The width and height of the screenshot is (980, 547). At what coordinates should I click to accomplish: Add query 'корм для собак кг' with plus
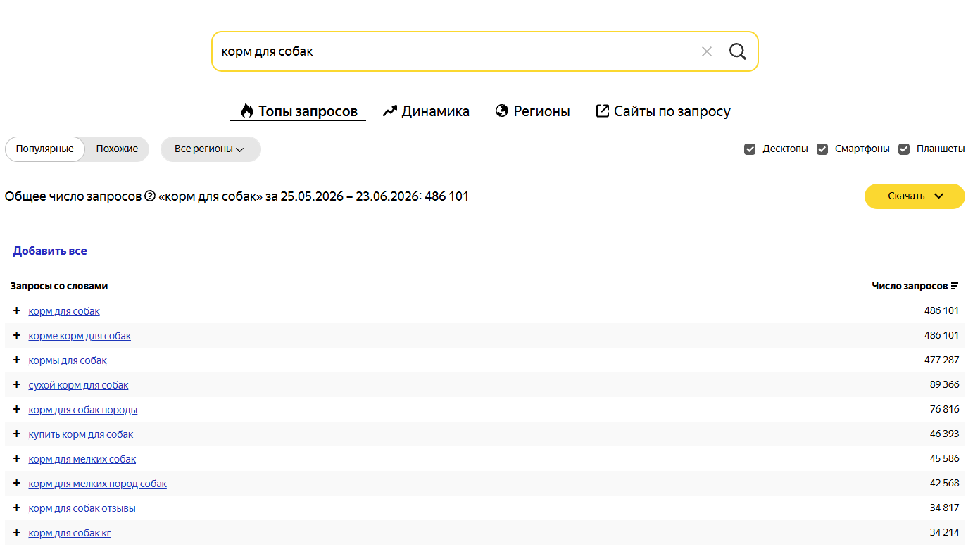[17, 532]
